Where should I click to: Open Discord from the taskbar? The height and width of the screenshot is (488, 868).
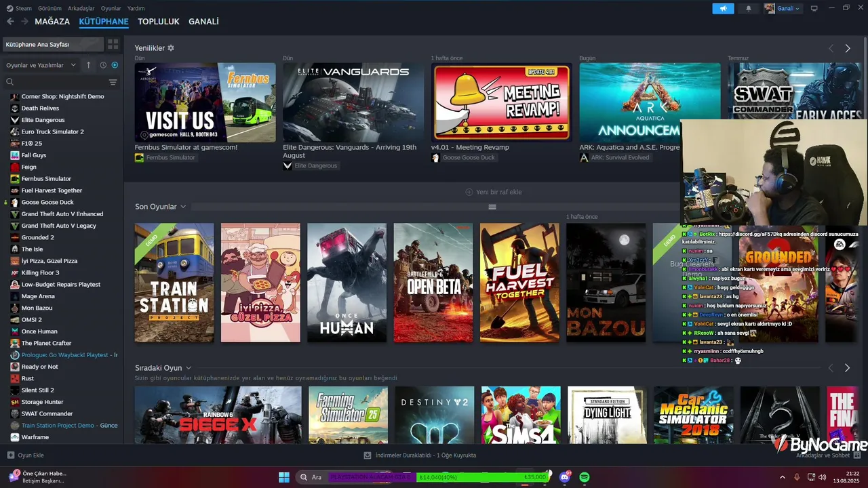tap(565, 477)
